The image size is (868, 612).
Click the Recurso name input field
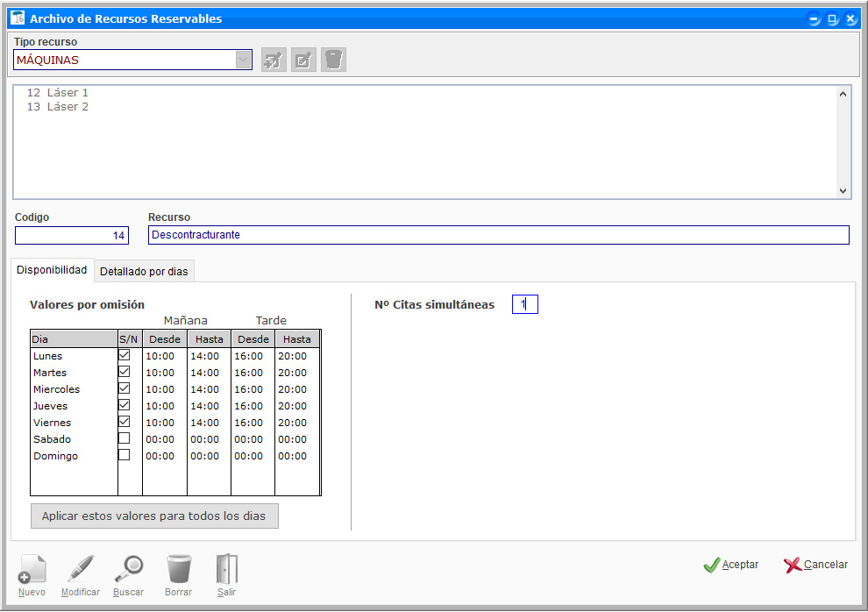(x=499, y=235)
